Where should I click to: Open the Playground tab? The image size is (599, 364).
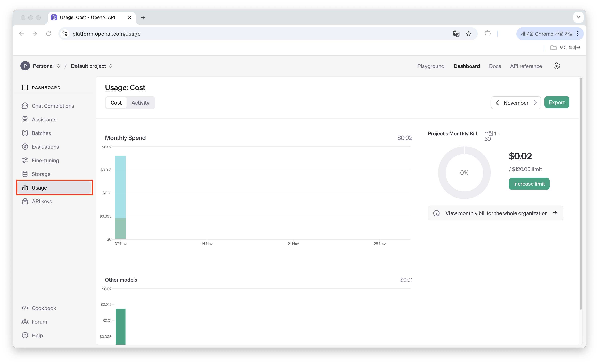coord(430,66)
